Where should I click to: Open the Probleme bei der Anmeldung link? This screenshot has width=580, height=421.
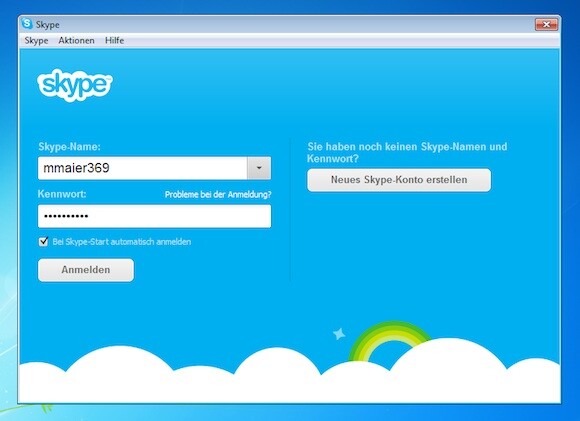pyautogui.click(x=218, y=194)
